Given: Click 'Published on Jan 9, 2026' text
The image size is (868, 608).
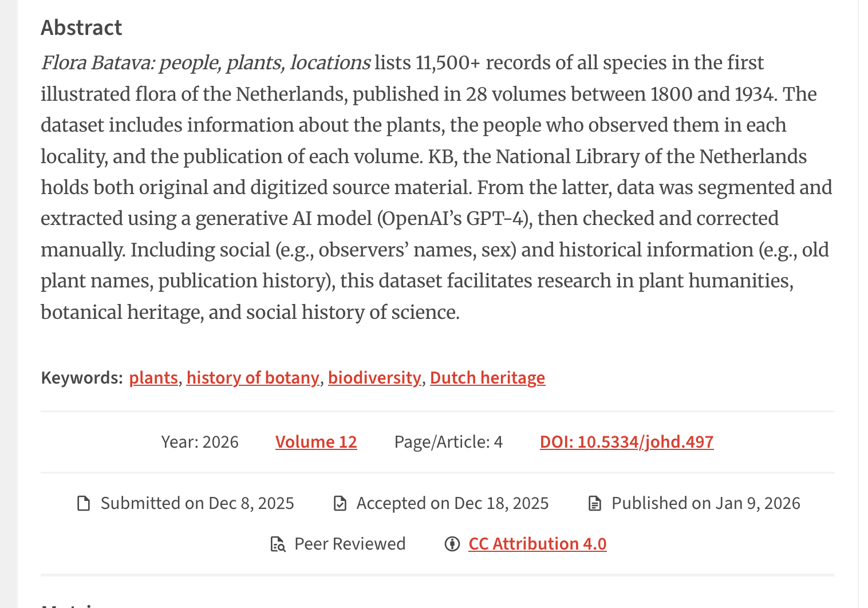Looking at the screenshot, I should 705,503.
